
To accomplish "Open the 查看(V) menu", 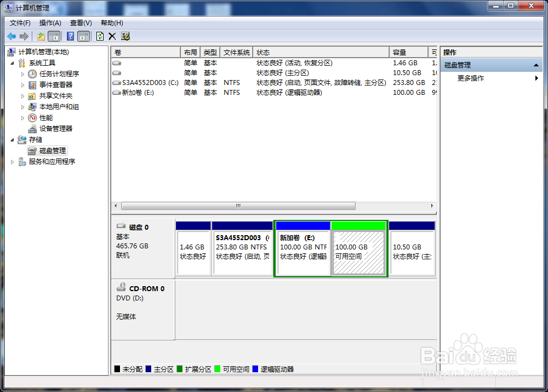I will [81, 23].
